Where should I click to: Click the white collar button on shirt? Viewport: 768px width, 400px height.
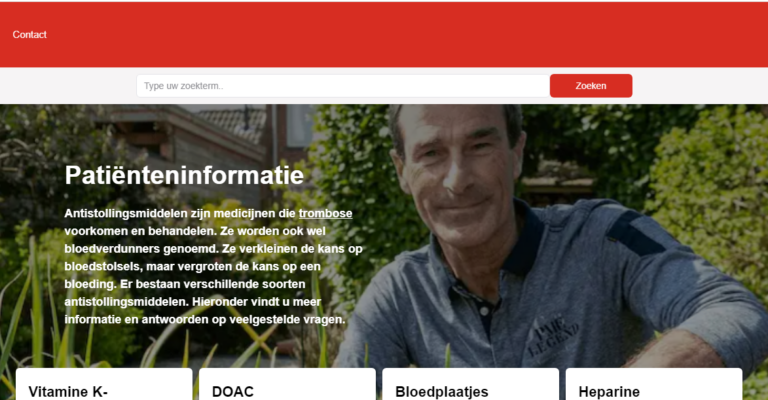[484, 310]
